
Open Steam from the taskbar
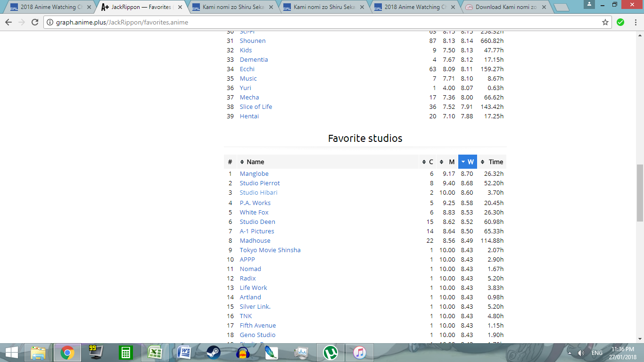(x=213, y=353)
